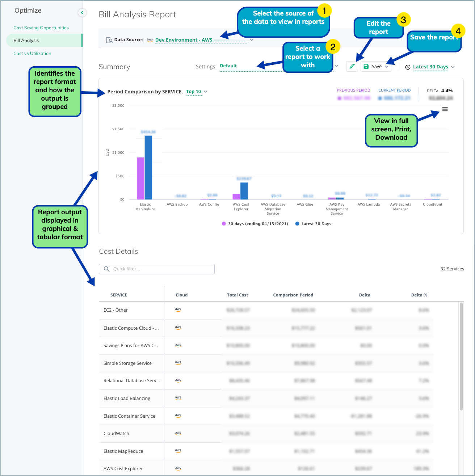This screenshot has height=476, width=475.
Task: Click AWS icon in Relational Database row
Action: coord(178,380)
